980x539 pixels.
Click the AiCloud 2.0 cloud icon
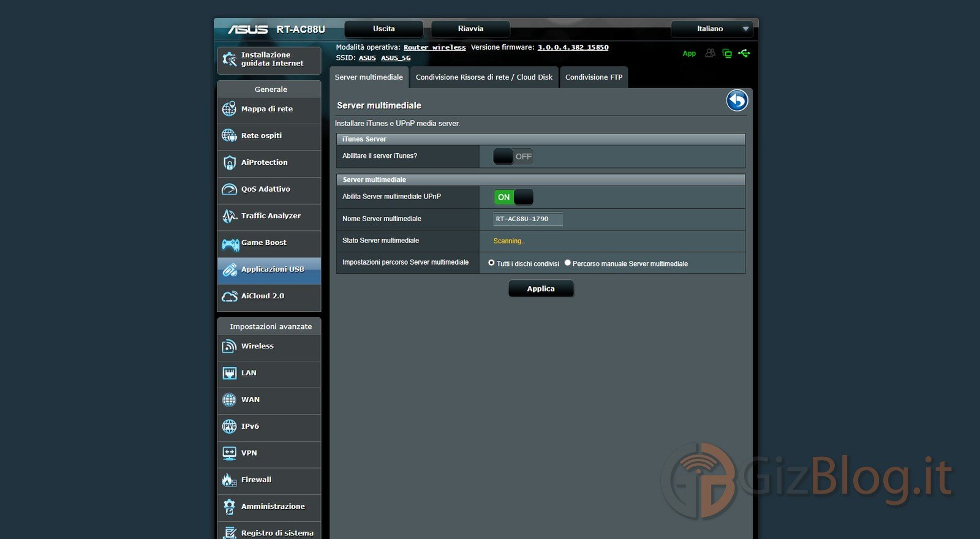tap(230, 296)
